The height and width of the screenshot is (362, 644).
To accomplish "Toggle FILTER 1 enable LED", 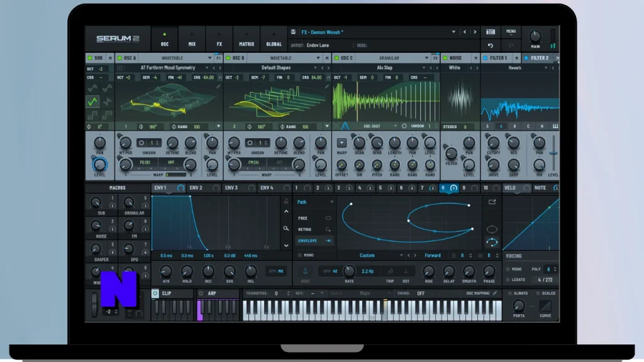I will [x=485, y=58].
